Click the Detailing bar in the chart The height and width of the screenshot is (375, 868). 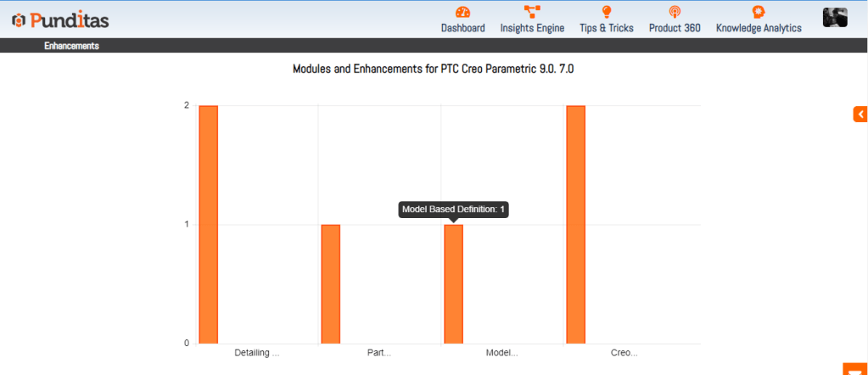coord(209,225)
